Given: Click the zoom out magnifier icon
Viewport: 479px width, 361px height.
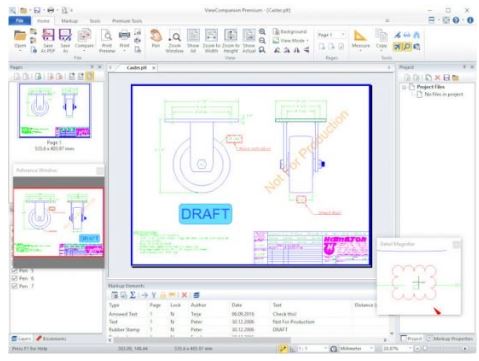Looking at the screenshot, I should 262,41.
